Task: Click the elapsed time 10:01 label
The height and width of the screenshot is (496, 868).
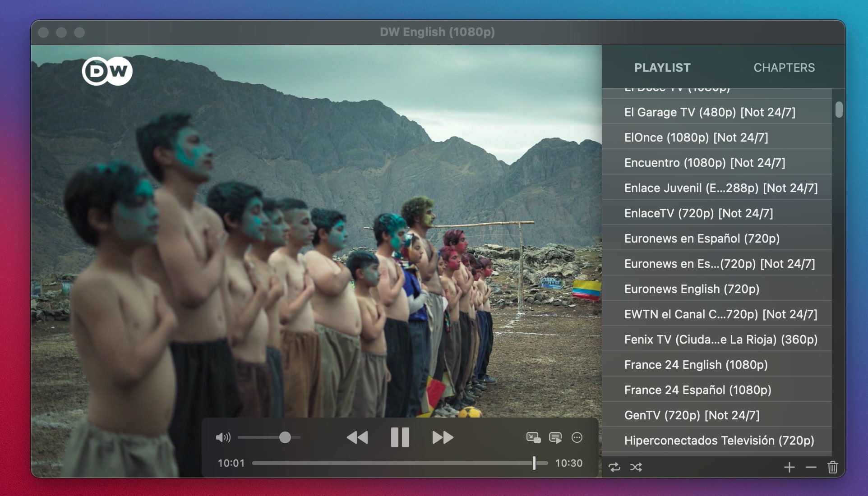Action: [x=231, y=463]
